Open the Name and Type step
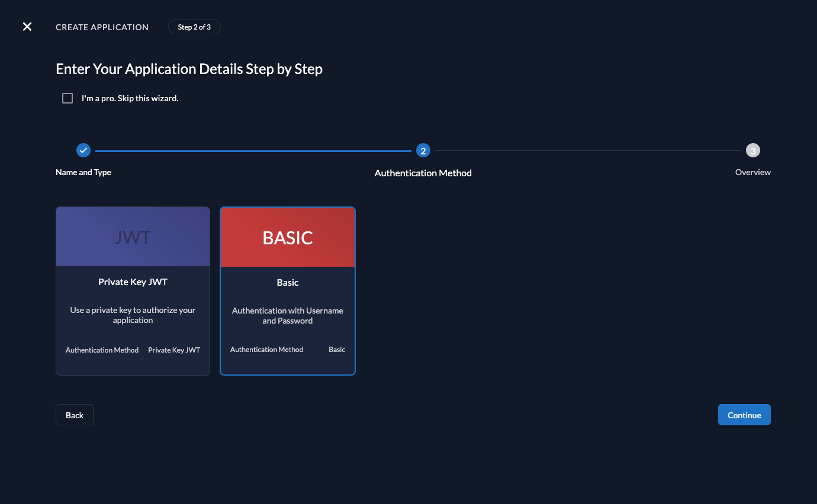 click(83, 172)
